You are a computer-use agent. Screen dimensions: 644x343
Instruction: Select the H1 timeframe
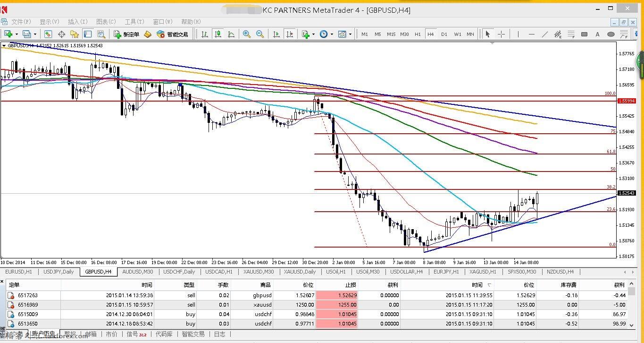pyautogui.click(x=418, y=34)
